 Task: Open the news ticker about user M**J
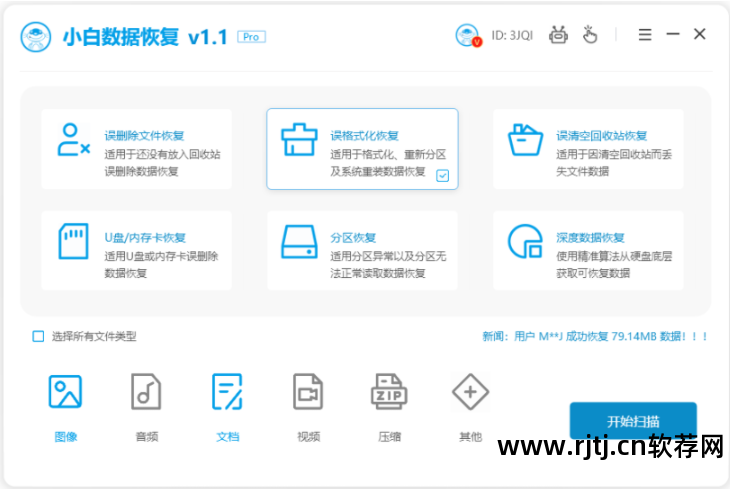(594, 336)
